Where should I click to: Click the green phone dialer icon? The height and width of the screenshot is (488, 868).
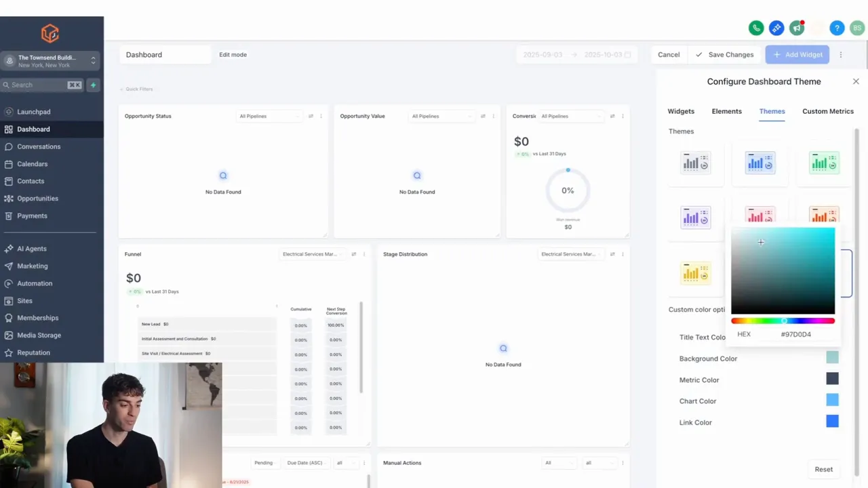[x=756, y=28]
